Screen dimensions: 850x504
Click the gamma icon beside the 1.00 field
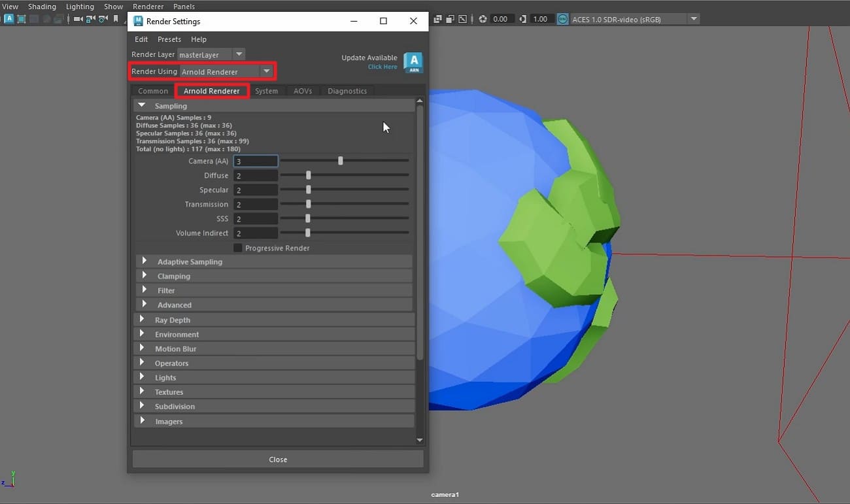(x=522, y=19)
